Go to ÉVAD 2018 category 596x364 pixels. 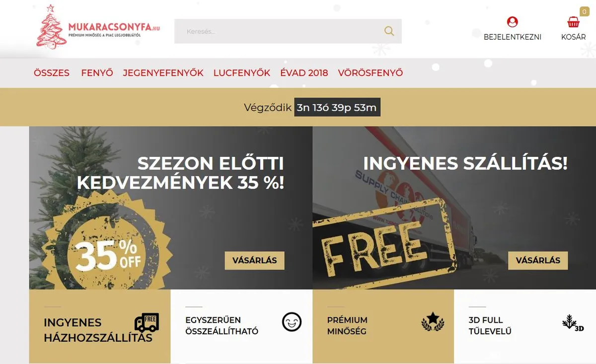click(304, 73)
